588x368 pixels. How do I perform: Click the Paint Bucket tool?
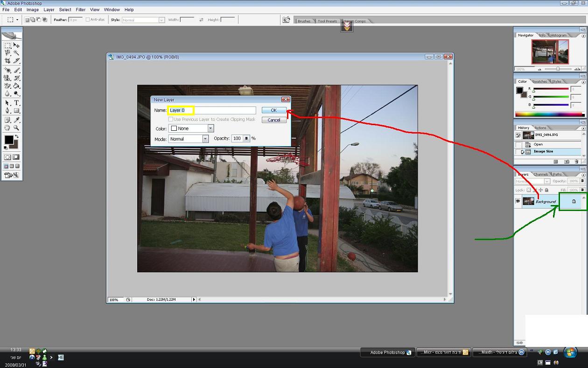[16, 86]
